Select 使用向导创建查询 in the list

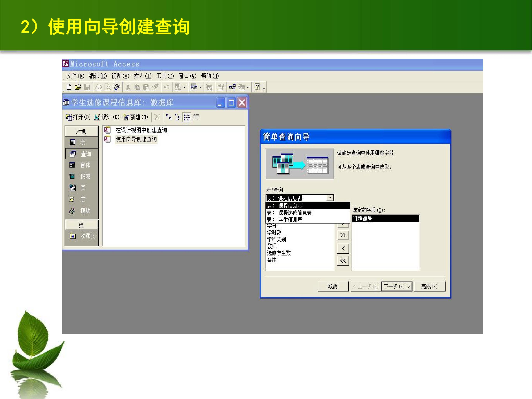(x=136, y=139)
